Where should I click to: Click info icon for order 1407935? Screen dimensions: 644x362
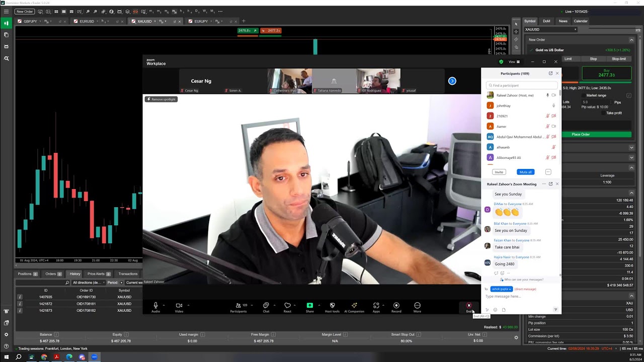[x=20, y=297]
